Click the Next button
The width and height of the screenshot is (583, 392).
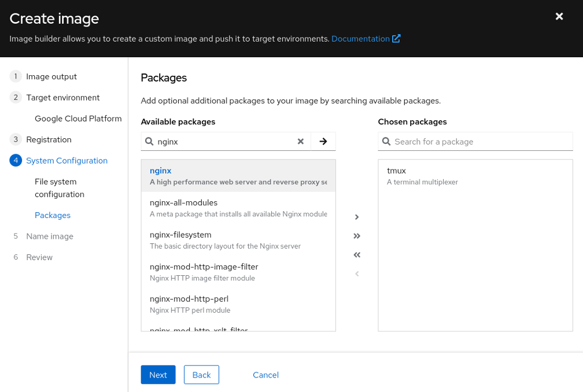click(x=158, y=375)
